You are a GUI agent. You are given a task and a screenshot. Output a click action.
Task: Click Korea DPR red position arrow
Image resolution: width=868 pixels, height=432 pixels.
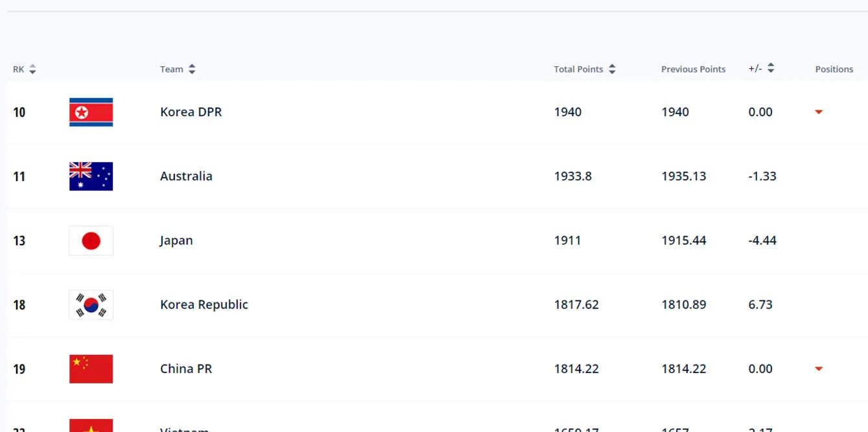819,112
